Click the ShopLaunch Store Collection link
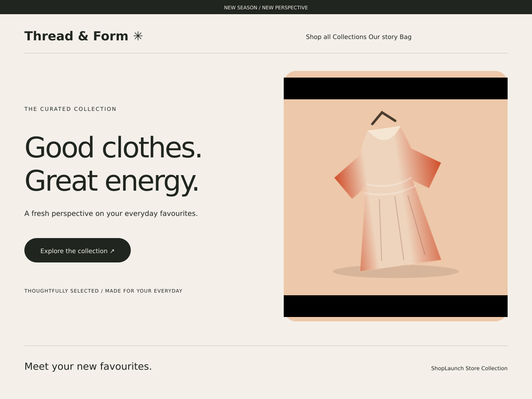 click(469, 368)
